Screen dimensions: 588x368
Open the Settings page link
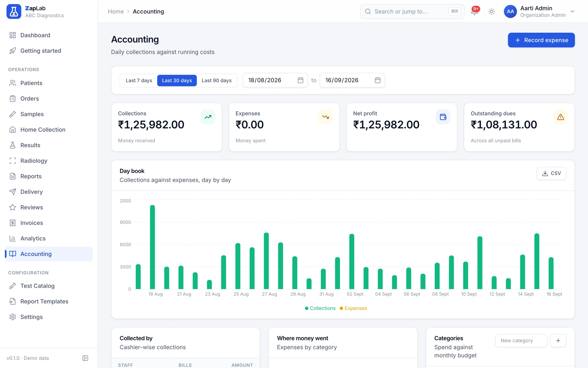(49, 317)
